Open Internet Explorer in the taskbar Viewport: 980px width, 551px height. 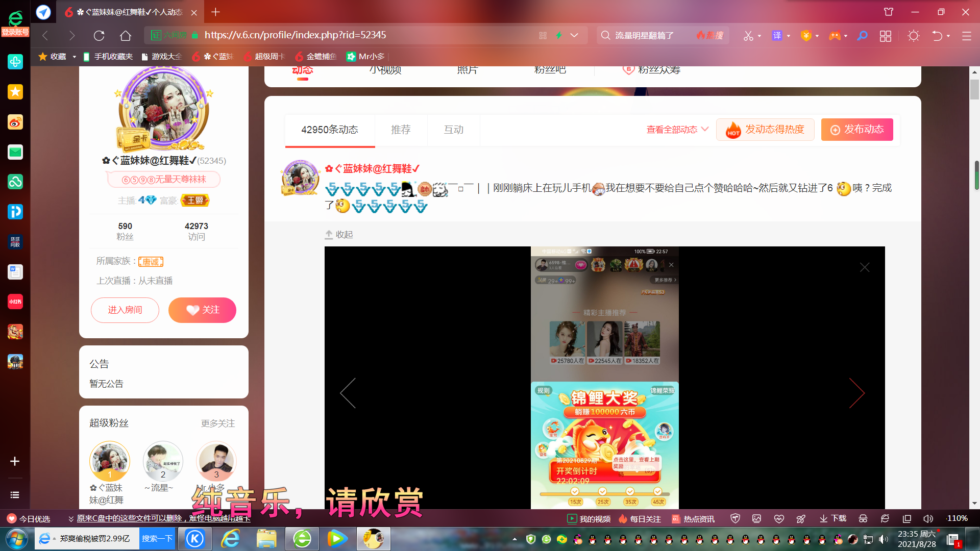coord(231,539)
